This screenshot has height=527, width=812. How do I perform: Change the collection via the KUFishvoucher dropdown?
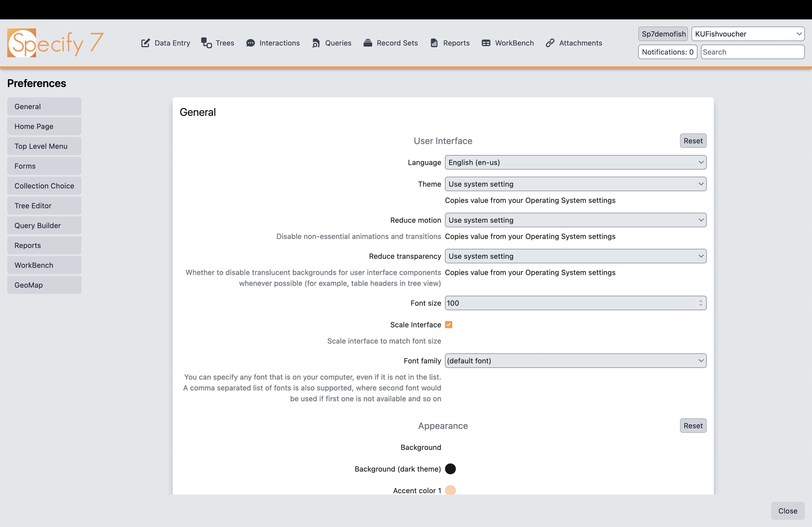747,34
